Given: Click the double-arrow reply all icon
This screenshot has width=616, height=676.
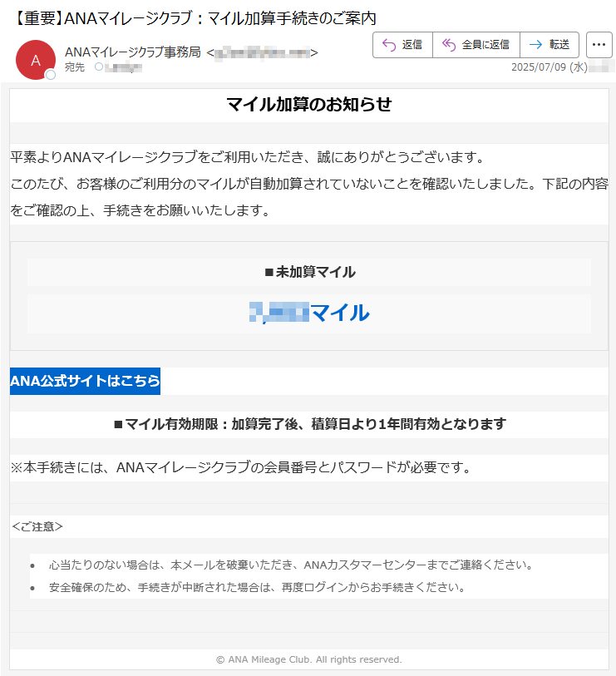Looking at the screenshot, I should coord(449,45).
